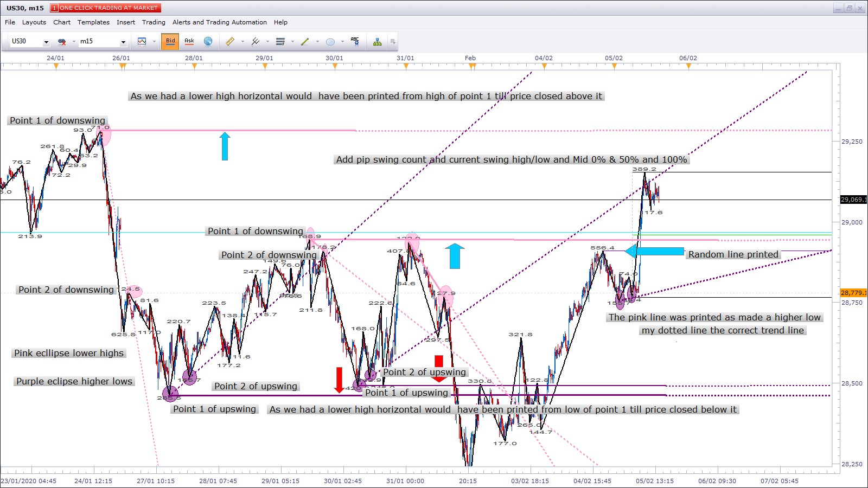The image size is (868, 488).
Task: Click the red down arrow near 30/01
Action: (339, 380)
